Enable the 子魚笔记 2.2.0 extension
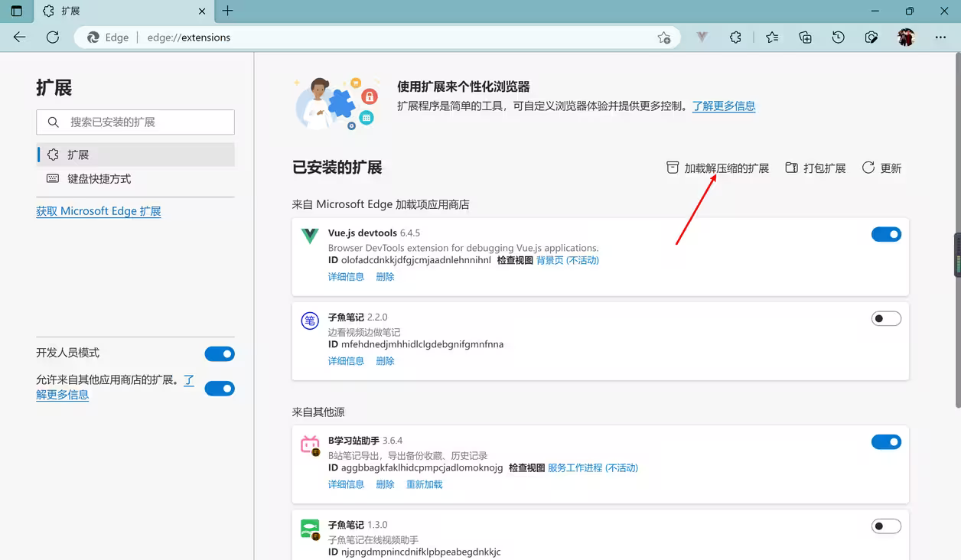961x560 pixels. pyautogui.click(x=886, y=318)
